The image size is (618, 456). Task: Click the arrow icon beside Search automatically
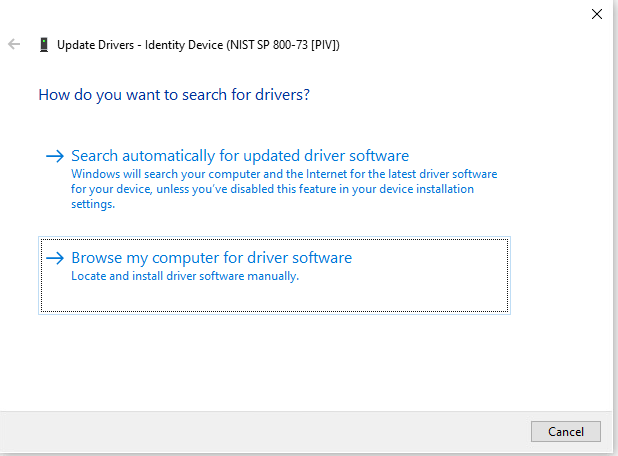(55, 156)
